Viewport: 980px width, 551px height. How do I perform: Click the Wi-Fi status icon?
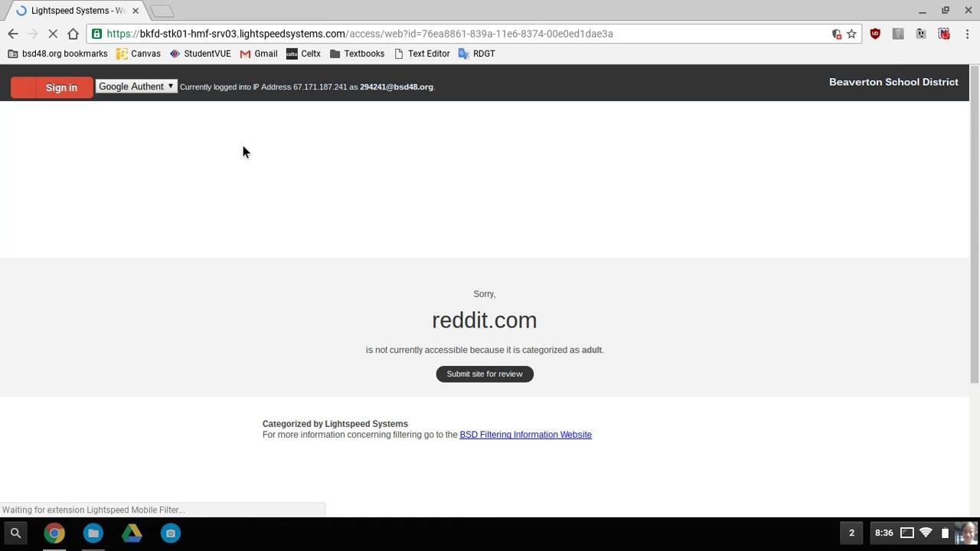tap(926, 533)
